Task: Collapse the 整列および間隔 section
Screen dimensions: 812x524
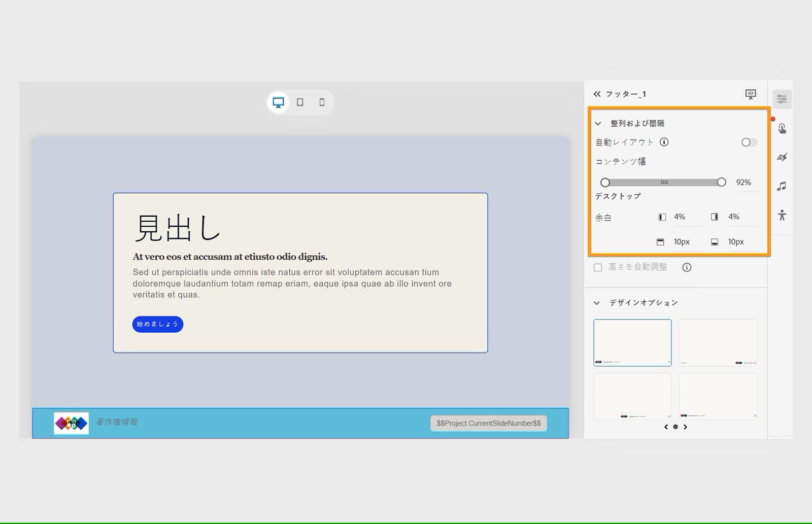Action: [598, 123]
